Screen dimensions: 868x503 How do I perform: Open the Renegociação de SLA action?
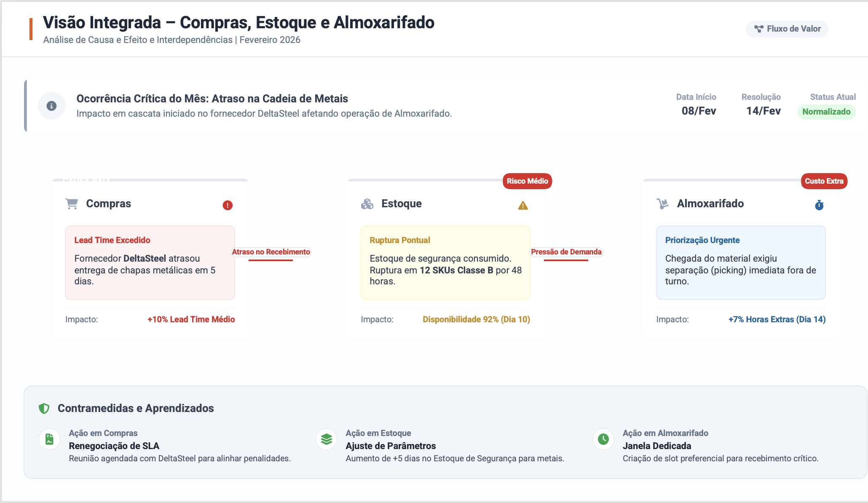(x=114, y=446)
